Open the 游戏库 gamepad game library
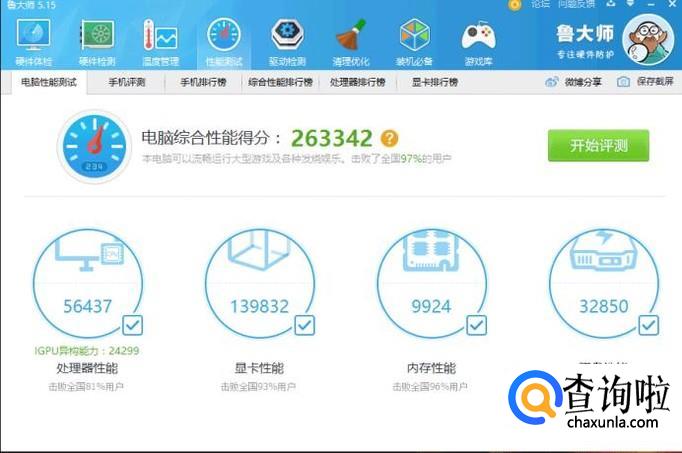The image size is (682, 453). 478,41
